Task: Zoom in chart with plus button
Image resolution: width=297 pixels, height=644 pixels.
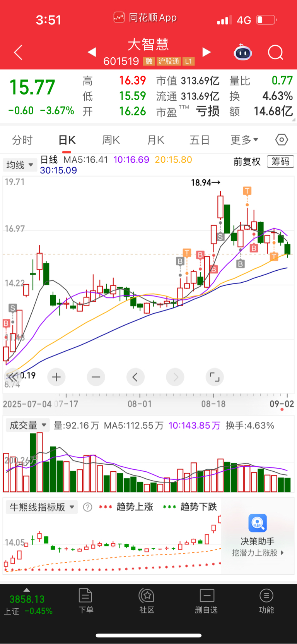Action: coord(56,377)
